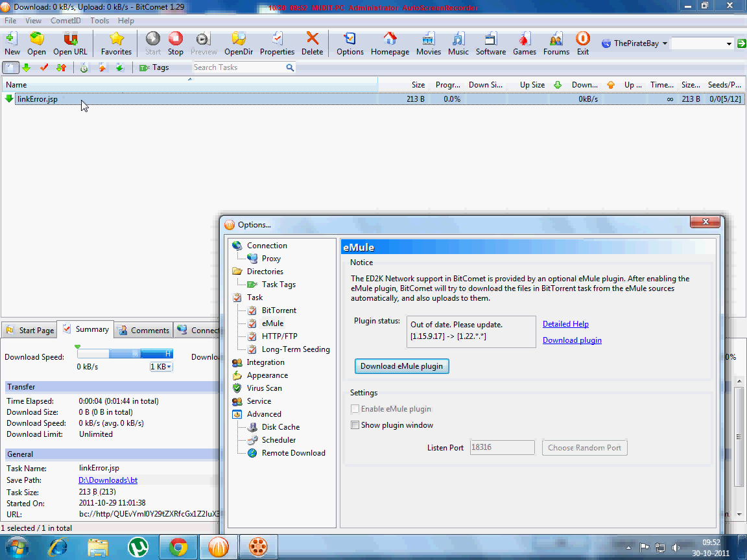Click the magnifier icon in Search Tasks
This screenshot has width=747, height=560.
[x=290, y=67]
